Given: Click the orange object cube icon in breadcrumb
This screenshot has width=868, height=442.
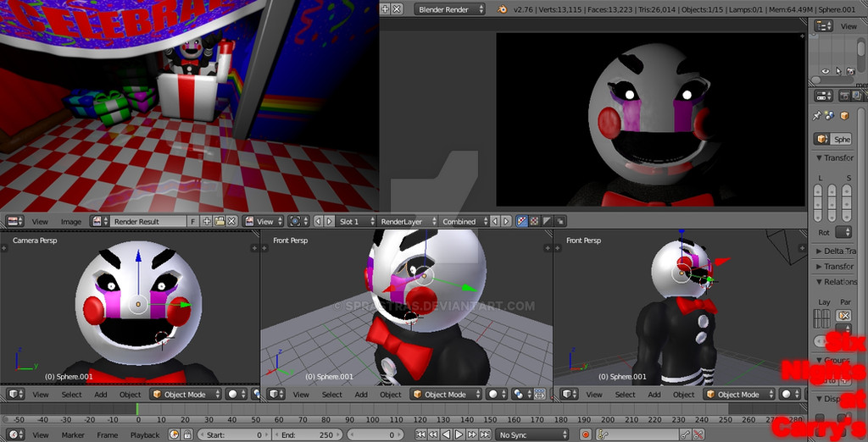Looking at the screenshot, I should pos(844,116).
